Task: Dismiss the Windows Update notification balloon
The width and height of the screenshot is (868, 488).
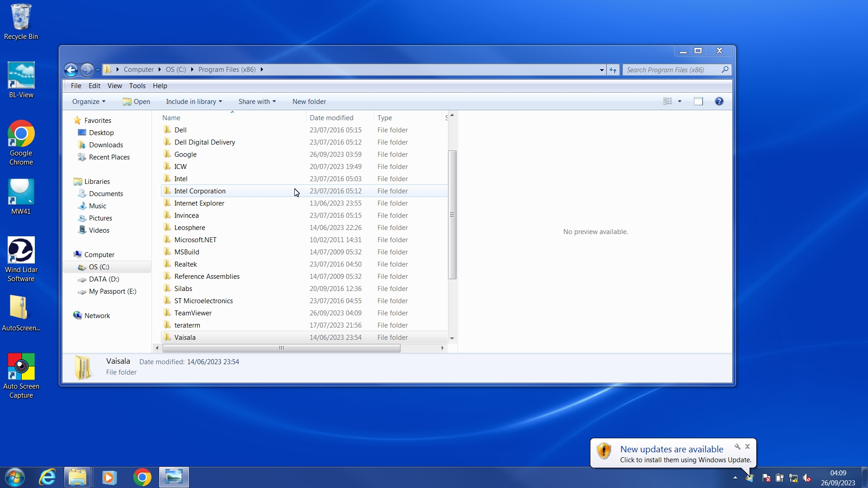Action: click(747, 446)
